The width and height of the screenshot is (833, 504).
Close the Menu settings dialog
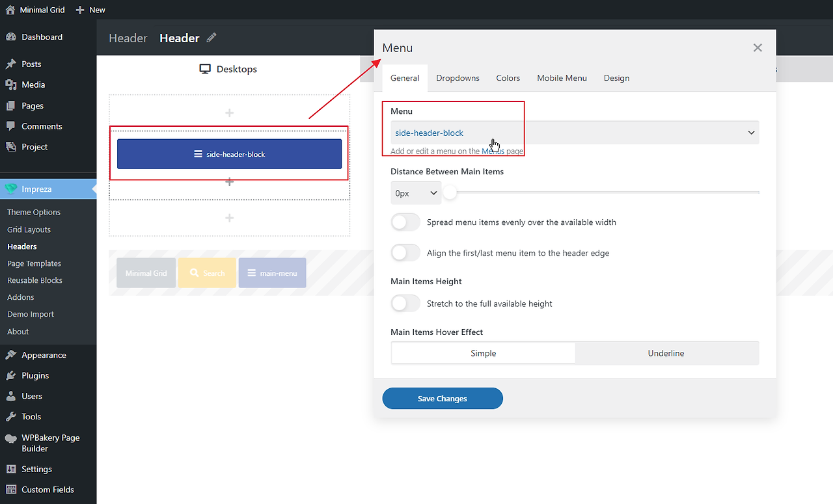click(x=758, y=47)
